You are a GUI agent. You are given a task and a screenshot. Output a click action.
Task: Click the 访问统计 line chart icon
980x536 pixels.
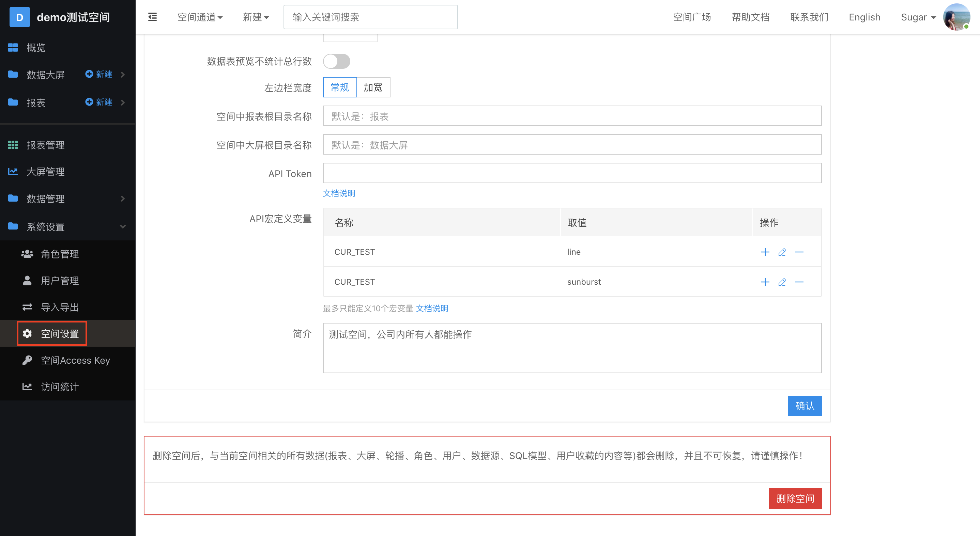click(27, 387)
